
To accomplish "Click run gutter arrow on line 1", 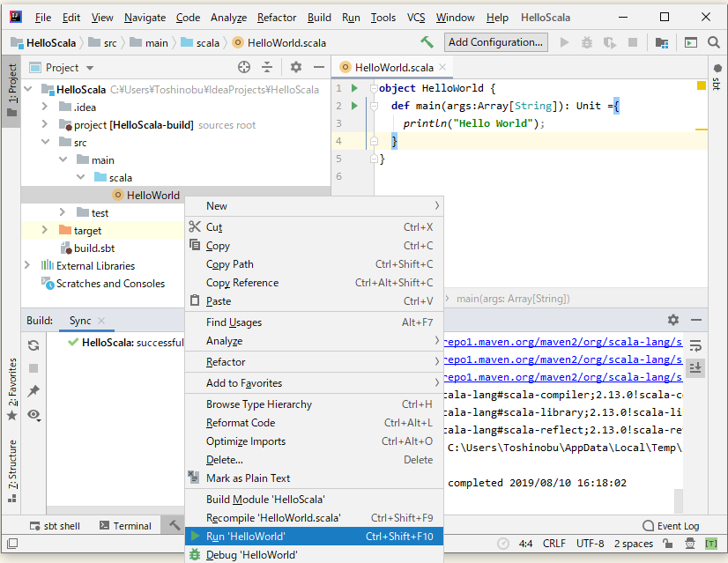I will pyautogui.click(x=354, y=88).
